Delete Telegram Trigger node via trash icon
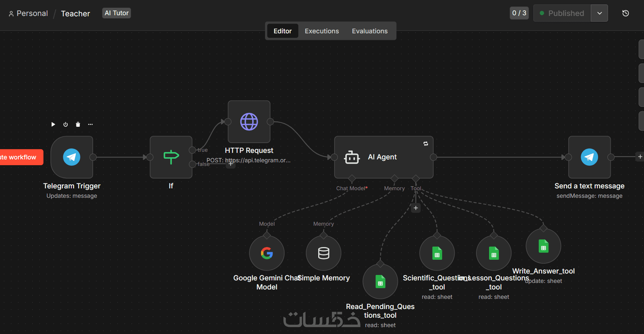Viewport: 644px width, 334px height. 78,124
